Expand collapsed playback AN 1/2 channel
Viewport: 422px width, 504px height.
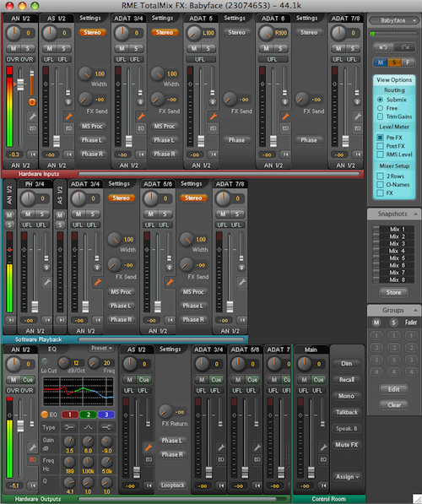(x=11, y=320)
